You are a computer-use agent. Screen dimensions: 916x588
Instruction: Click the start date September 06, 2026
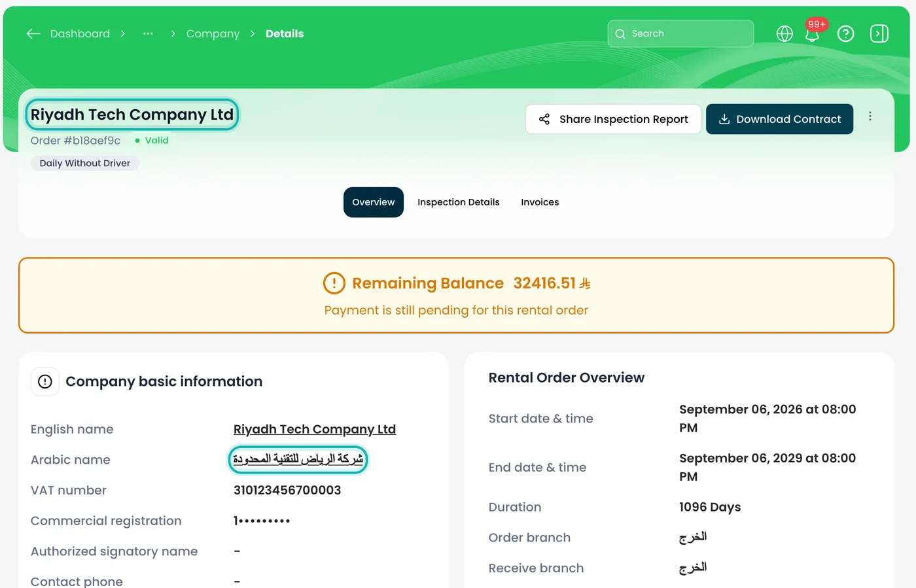click(x=767, y=419)
